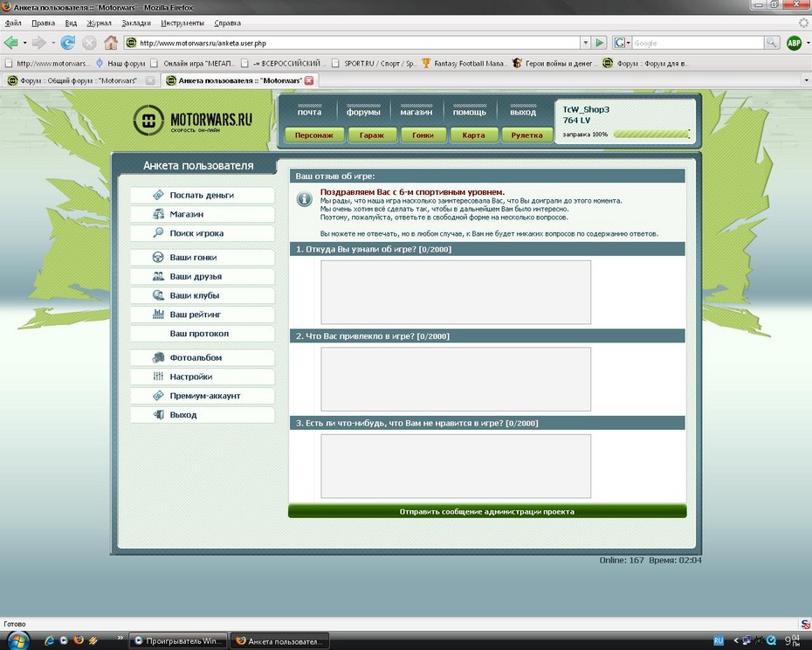Open the Закладки menu
The height and width of the screenshot is (650, 812).
click(x=136, y=23)
